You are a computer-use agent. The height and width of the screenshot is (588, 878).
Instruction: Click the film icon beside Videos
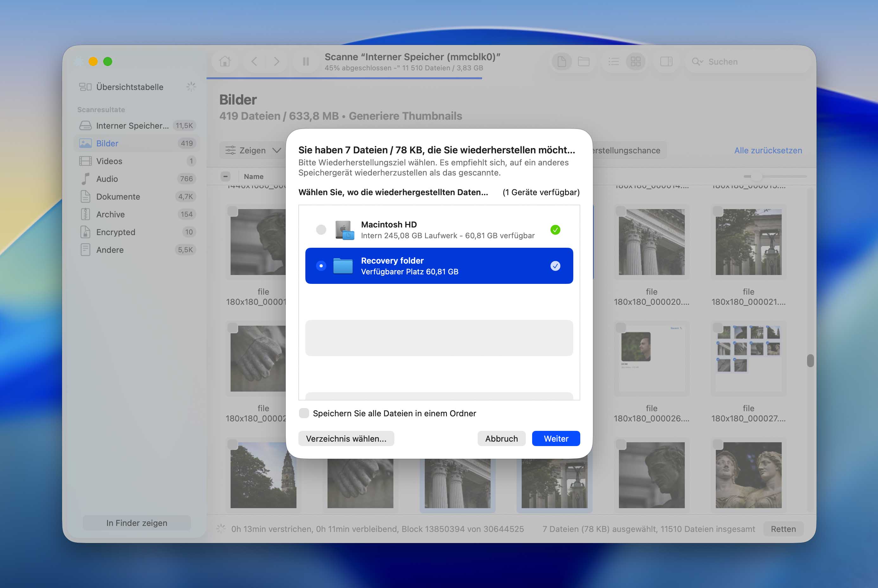point(86,161)
